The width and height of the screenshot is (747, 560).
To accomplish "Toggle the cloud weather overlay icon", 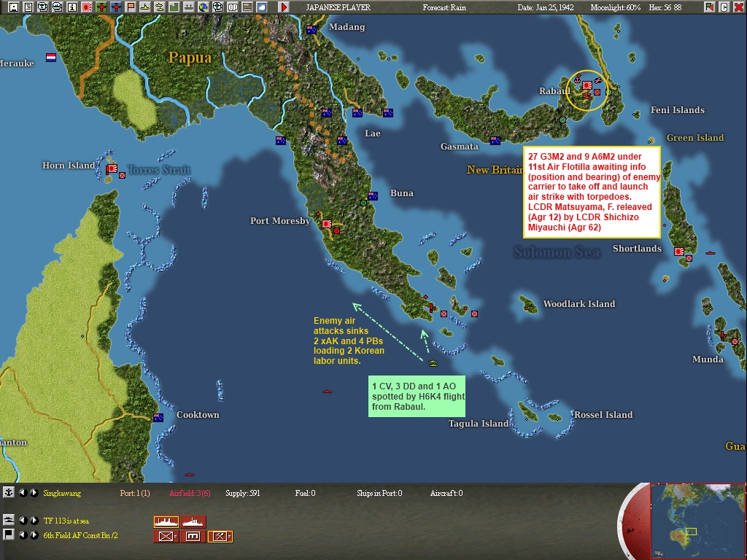I will coord(262,7).
